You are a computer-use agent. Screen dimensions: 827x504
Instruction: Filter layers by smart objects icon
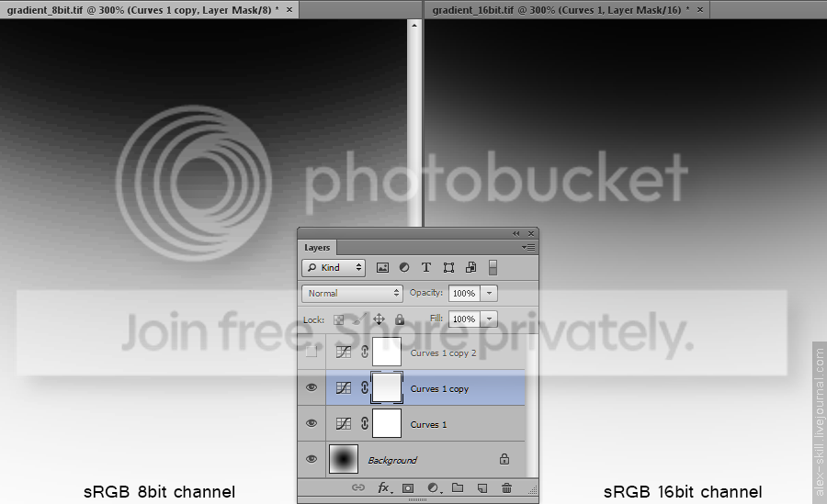(x=470, y=268)
